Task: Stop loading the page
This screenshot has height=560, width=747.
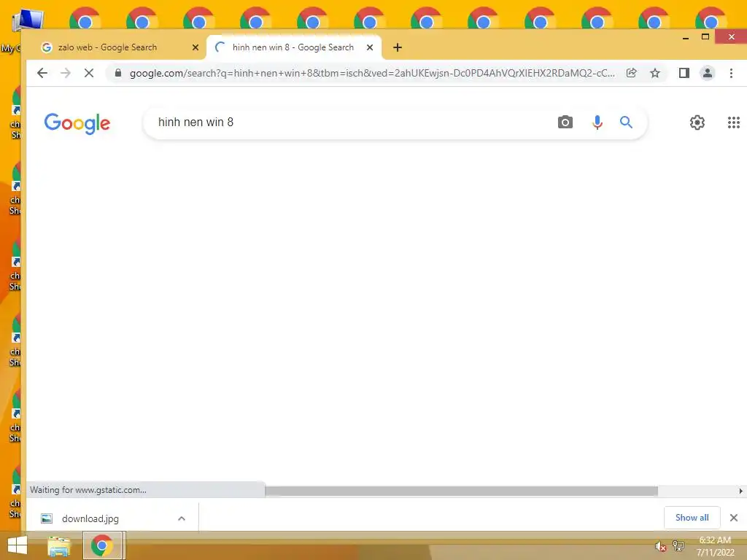Action: tap(88, 73)
